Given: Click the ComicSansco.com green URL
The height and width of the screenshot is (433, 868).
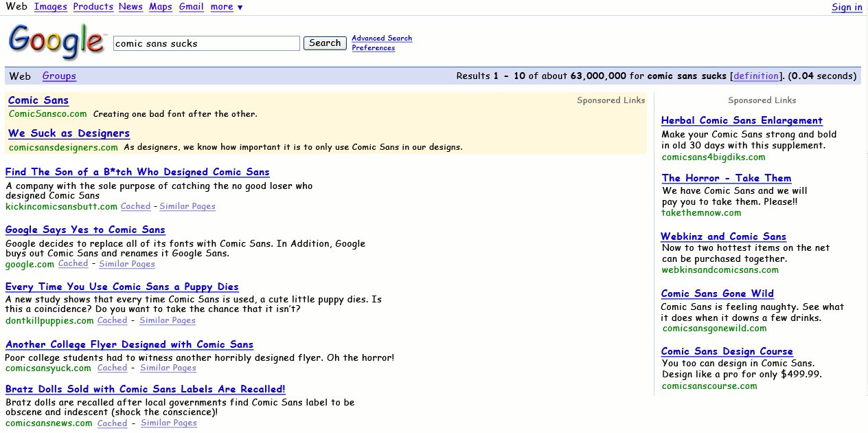Looking at the screenshot, I should point(48,113).
